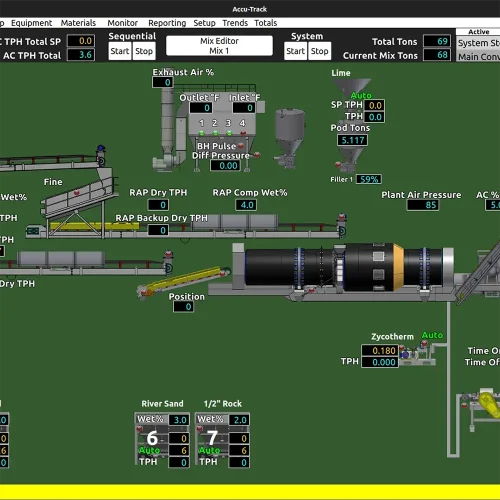Click the Plant Air Pressure 85 field
The width and height of the screenshot is (500, 500).
[423, 205]
